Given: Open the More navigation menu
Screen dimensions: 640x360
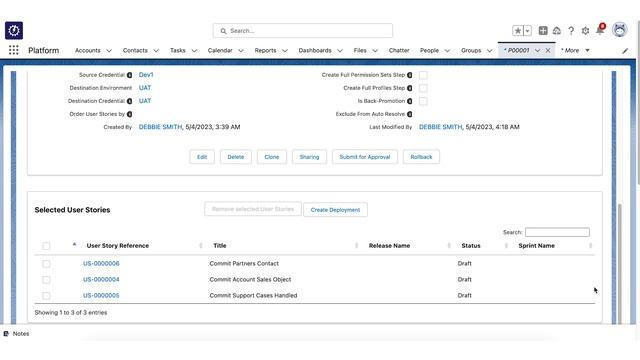Looking at the screenshot, I should [x=575, y=50].
